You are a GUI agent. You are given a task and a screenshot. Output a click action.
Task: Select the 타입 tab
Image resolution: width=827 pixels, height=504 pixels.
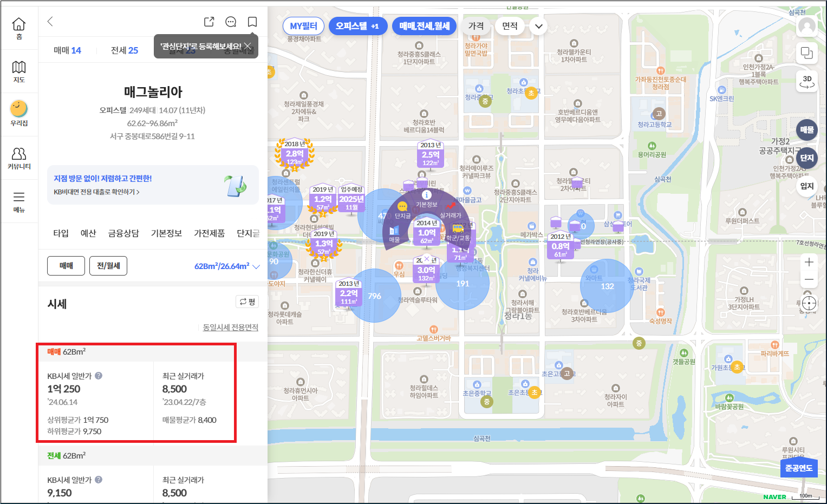click(61, 233)
